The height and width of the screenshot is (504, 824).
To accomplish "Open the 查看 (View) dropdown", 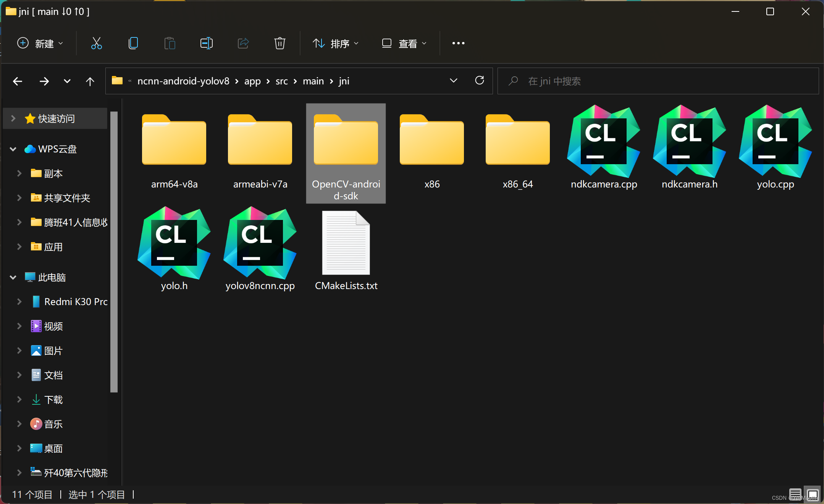I will pos(404,43).
